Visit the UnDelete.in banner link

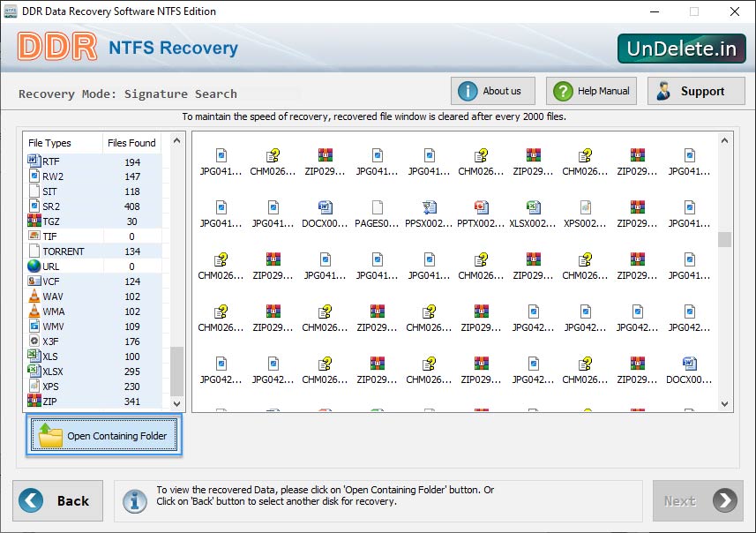point(682,49)
